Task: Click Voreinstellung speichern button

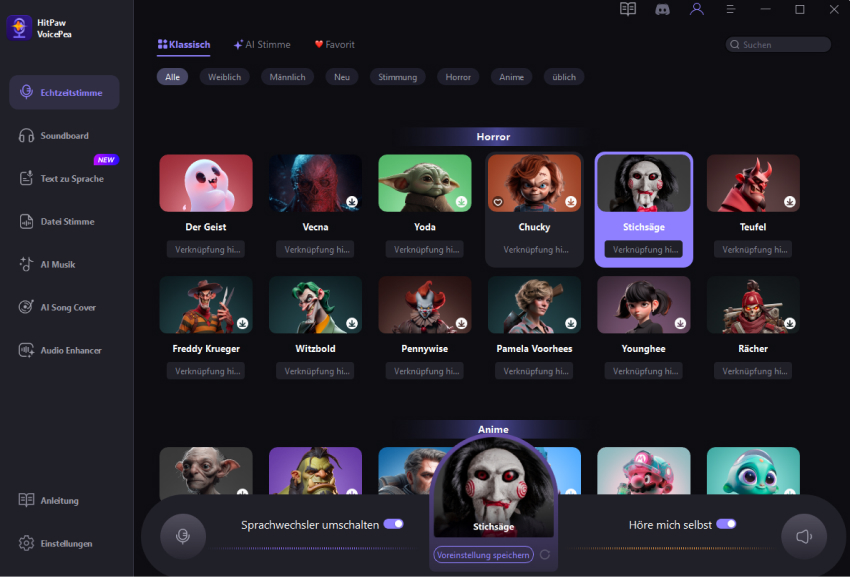Action: click(x=483, y=555)
